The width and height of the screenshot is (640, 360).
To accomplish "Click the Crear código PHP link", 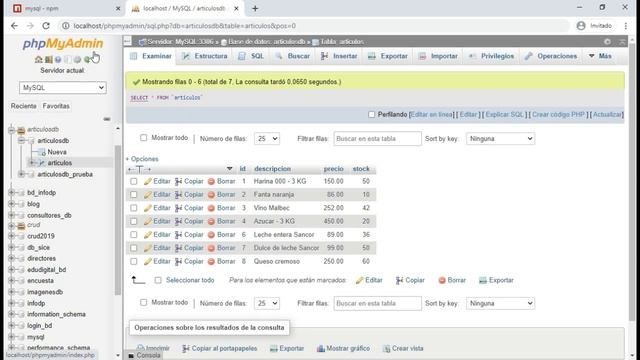I will pos(558,115).
